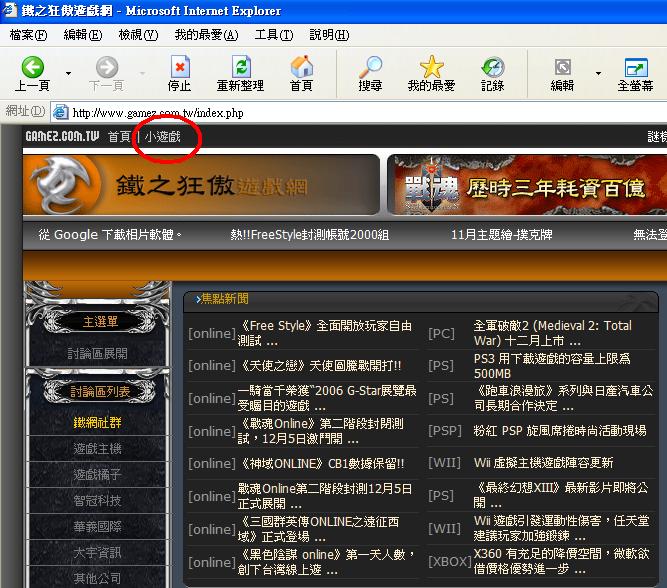Click the Search (搜尋) magnifier icon

[x=370, y=67]
